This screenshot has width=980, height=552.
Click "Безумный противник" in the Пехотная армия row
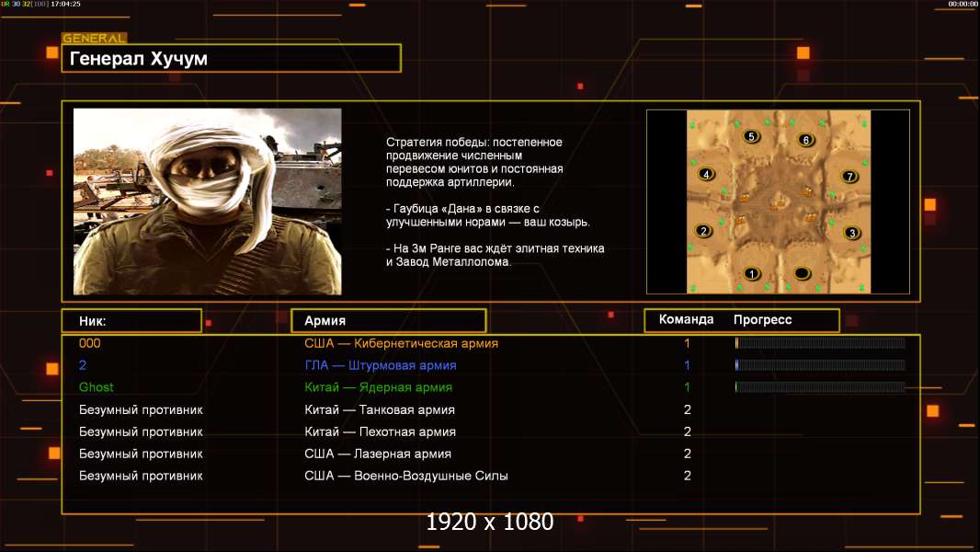(x=141, y=432)
